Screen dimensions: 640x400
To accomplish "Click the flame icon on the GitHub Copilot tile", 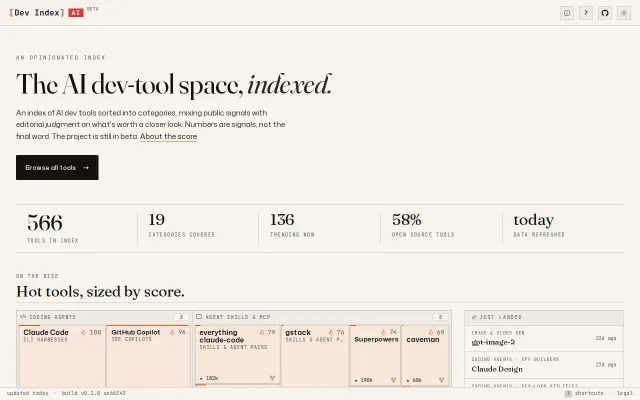I will (172, 332).
